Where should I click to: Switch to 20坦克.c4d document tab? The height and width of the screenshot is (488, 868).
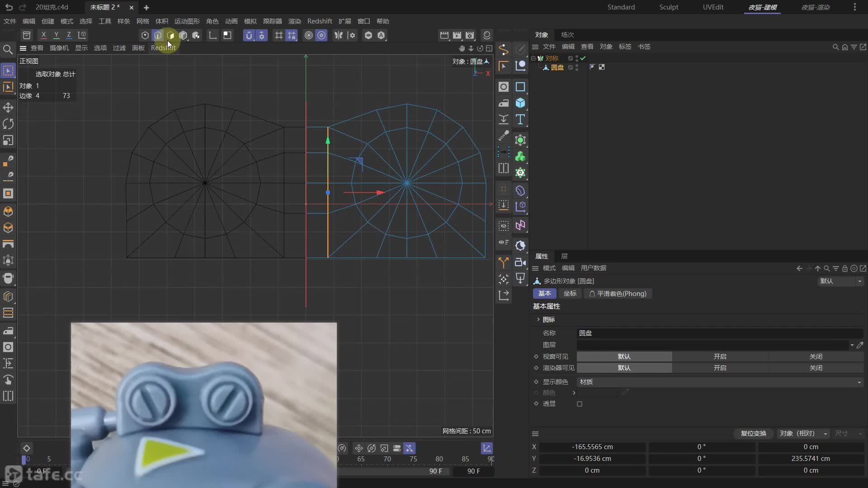tap(52, 7)
